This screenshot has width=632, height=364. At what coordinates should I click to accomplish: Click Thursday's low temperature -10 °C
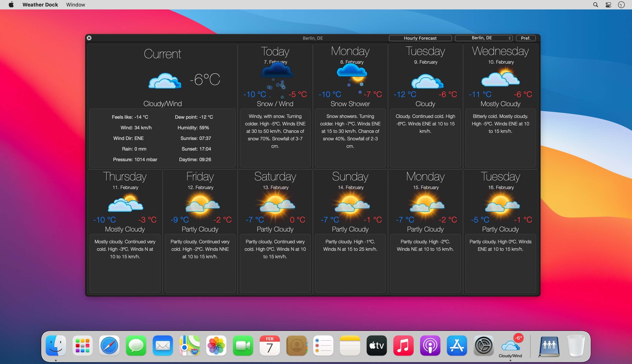[x=105, y=220]
